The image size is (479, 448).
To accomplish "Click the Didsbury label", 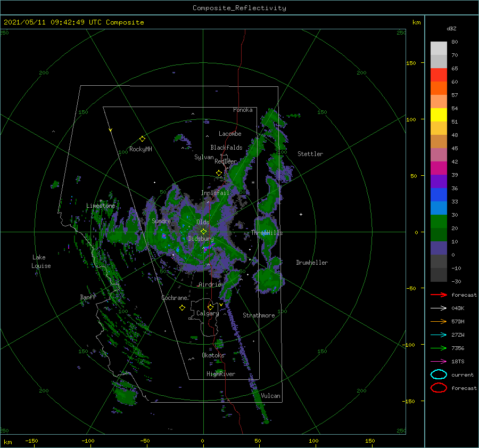I will click(201, 239).
